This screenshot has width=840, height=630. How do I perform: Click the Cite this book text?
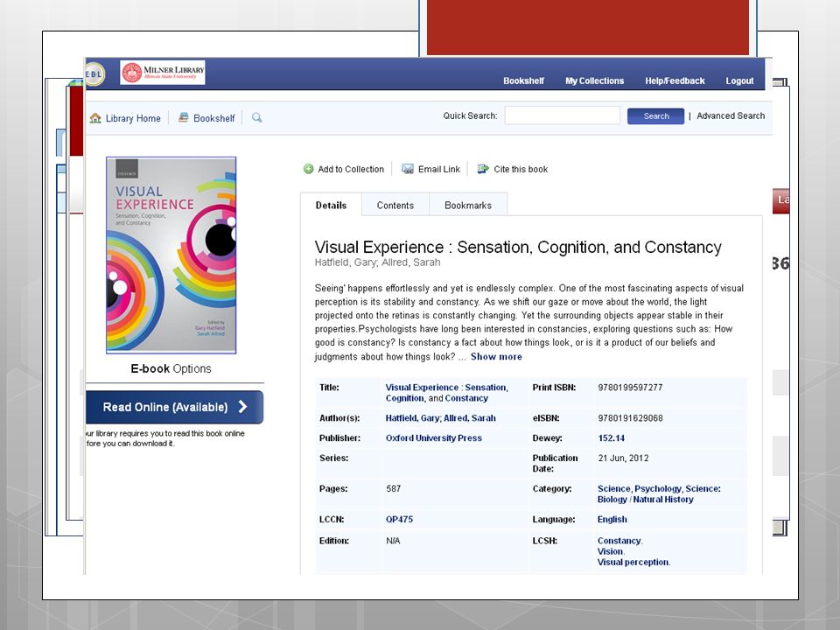(521, 169)
